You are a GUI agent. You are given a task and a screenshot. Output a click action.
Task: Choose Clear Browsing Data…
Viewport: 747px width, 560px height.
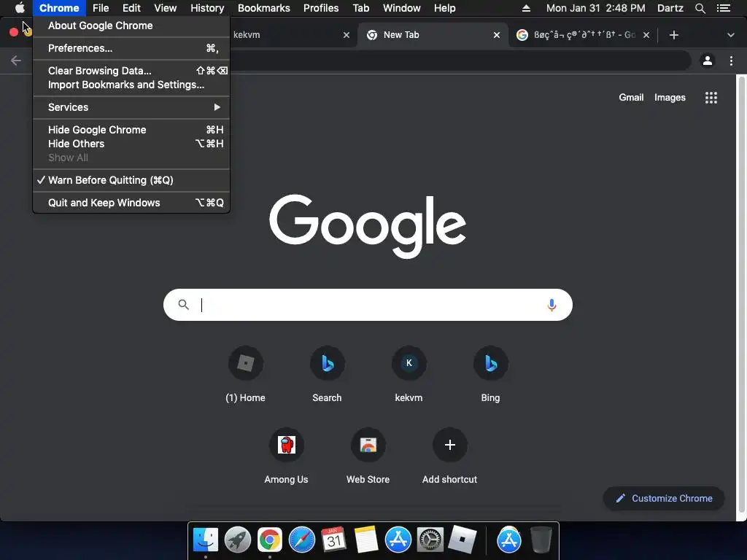[131, 71]
